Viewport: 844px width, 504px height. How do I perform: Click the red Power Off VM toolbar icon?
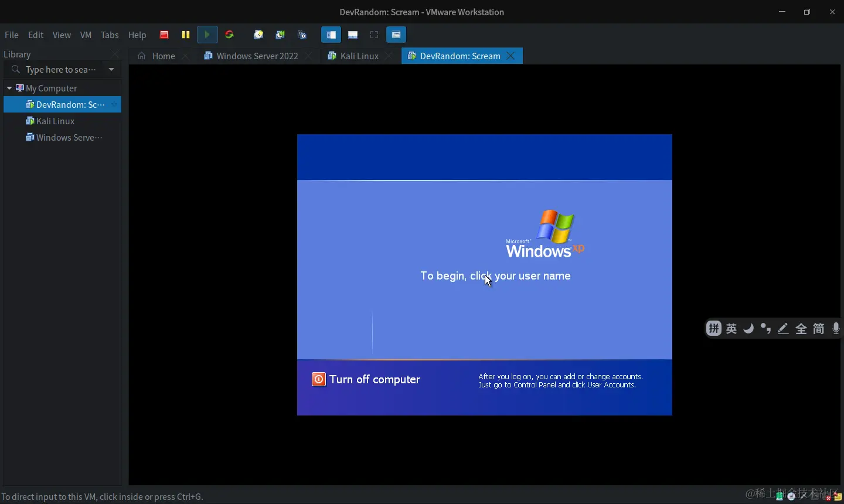(164, 35)
